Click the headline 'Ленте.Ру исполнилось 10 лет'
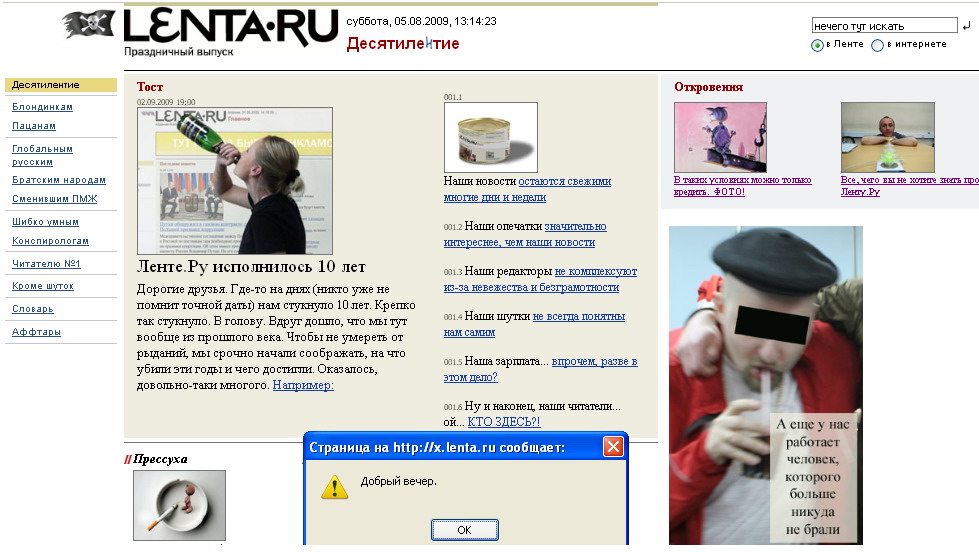 [x=251, y=267]
